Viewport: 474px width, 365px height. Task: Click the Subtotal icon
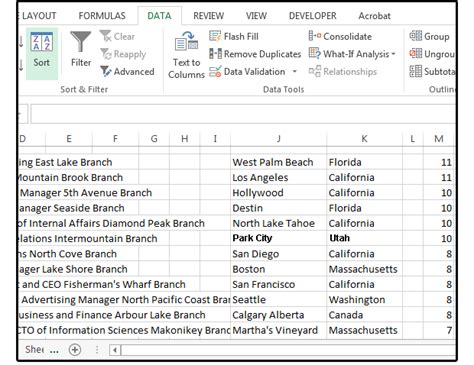click(415, 71)
